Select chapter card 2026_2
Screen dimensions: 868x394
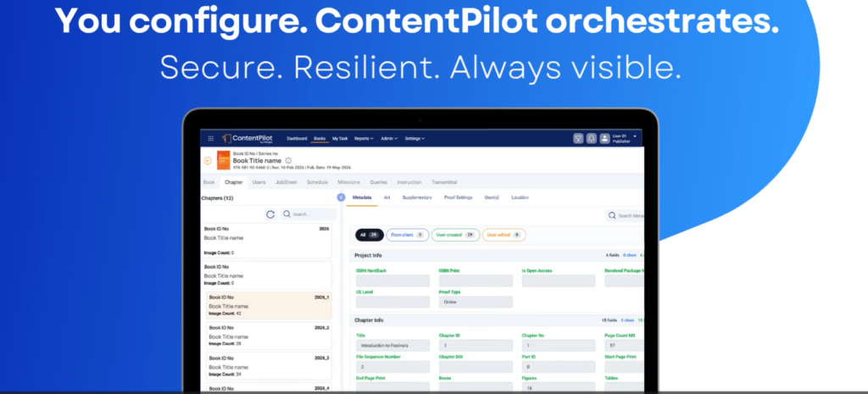[269, 336]
